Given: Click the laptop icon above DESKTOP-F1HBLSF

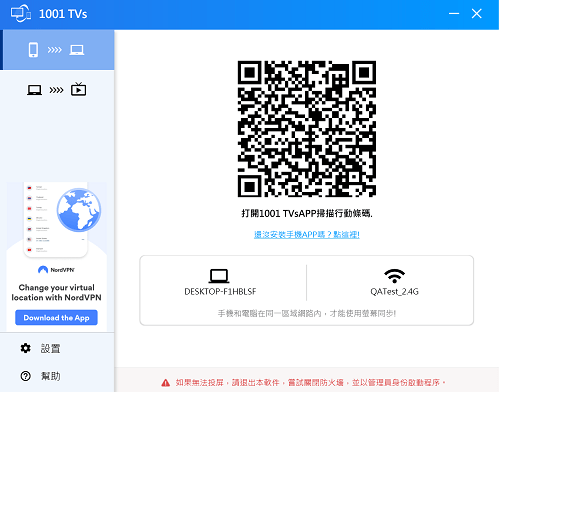Looking at the screenshot, I should [x=219, y=276].
